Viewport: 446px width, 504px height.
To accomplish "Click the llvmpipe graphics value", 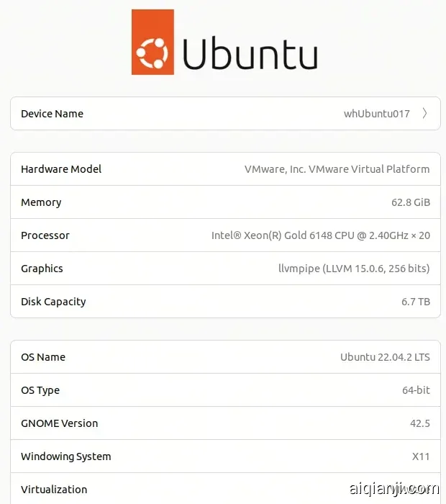I will (354, 269).
